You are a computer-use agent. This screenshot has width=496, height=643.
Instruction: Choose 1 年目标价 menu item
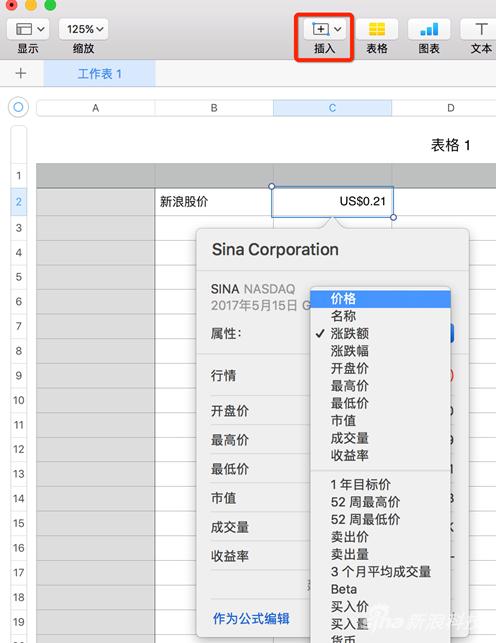380,485
